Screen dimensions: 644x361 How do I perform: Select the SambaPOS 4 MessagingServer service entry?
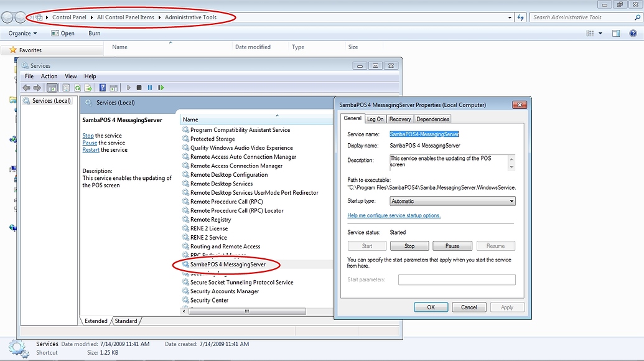[225, 265]
